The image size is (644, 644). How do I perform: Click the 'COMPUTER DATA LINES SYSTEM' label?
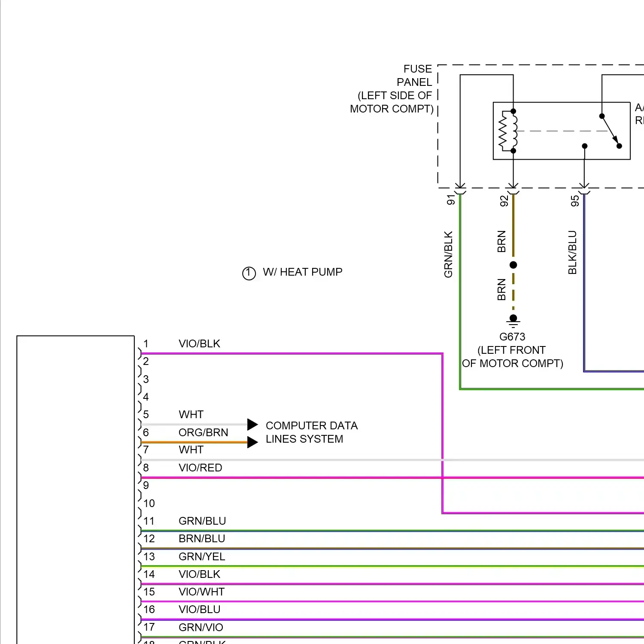(311, 432)
